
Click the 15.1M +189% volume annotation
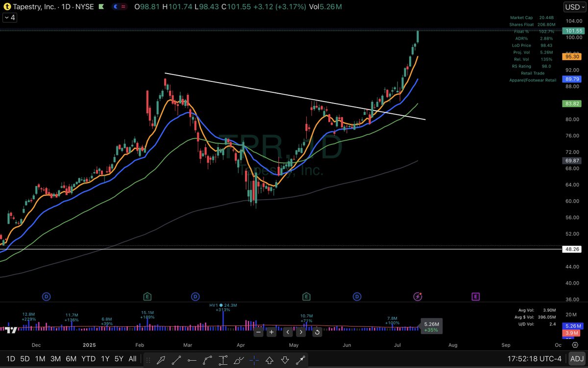[x=147, y=315]
